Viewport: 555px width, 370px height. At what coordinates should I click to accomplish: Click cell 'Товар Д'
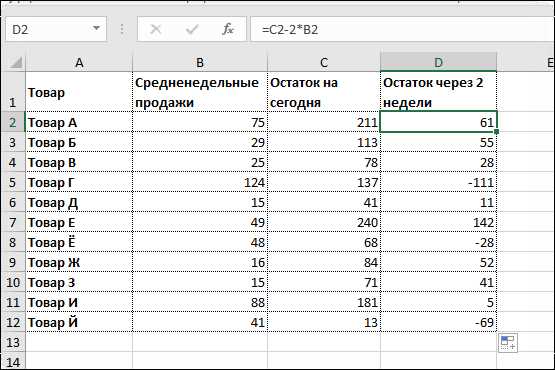click(79, 202)
